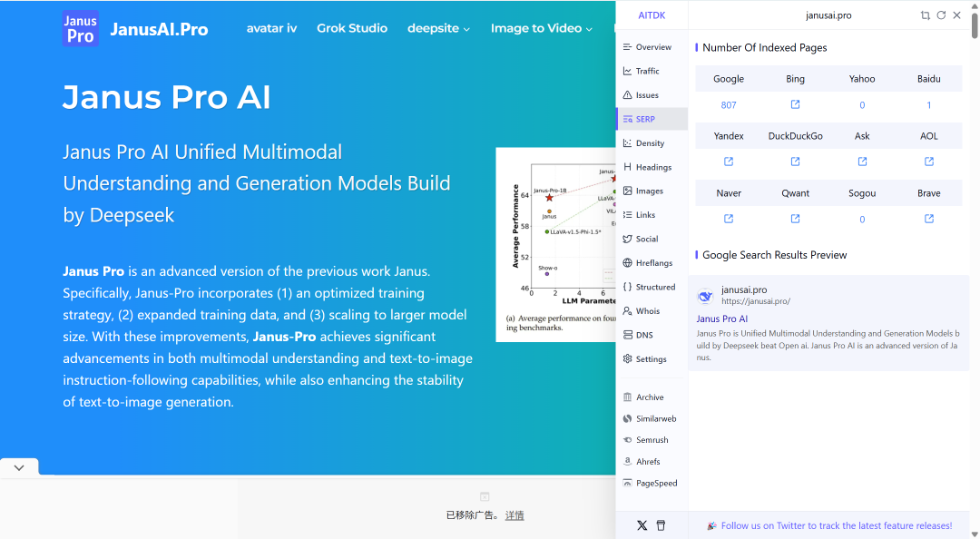Open Grok Studio nav link
Screen dimensions: 980x539
tap(352, 28)
